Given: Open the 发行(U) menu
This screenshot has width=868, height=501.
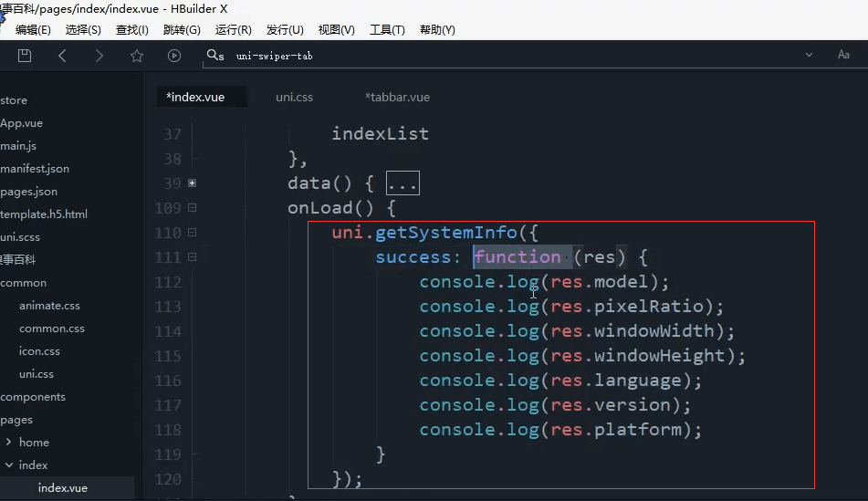Looking at the screenshot, I should click(x=285, y=30).
